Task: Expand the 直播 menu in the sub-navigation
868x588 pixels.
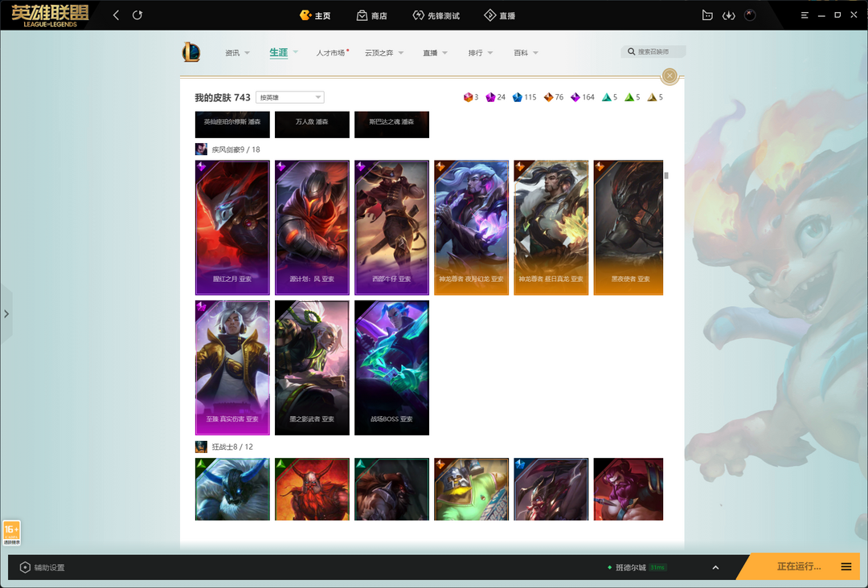Action: tap(435, 53)
